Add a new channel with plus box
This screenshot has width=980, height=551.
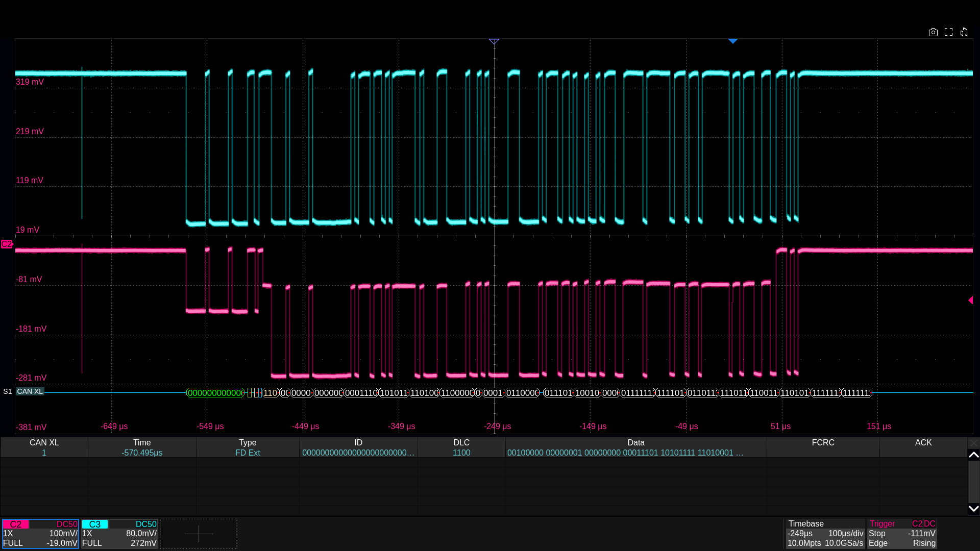(x=199, y=534)
